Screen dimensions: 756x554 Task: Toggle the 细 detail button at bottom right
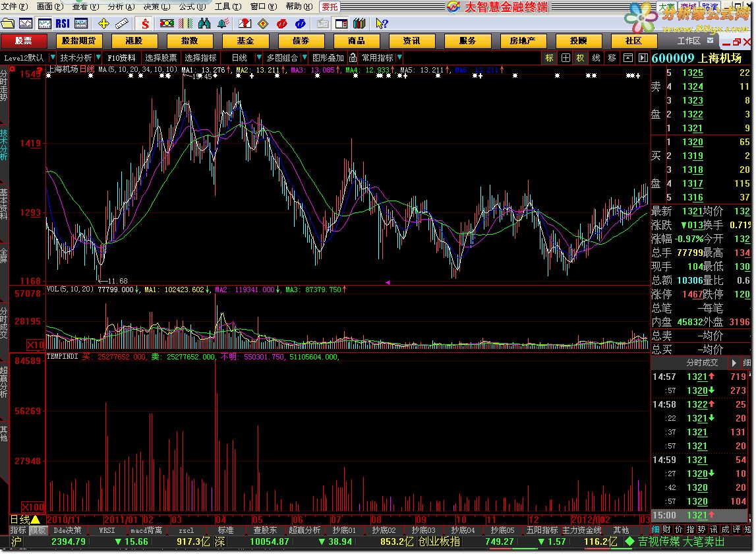tap(655, 530)
